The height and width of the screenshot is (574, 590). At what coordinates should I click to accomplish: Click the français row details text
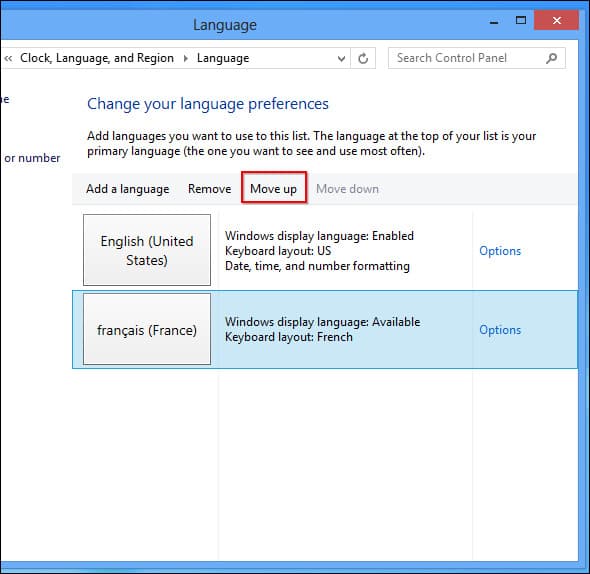pos(322,329)
